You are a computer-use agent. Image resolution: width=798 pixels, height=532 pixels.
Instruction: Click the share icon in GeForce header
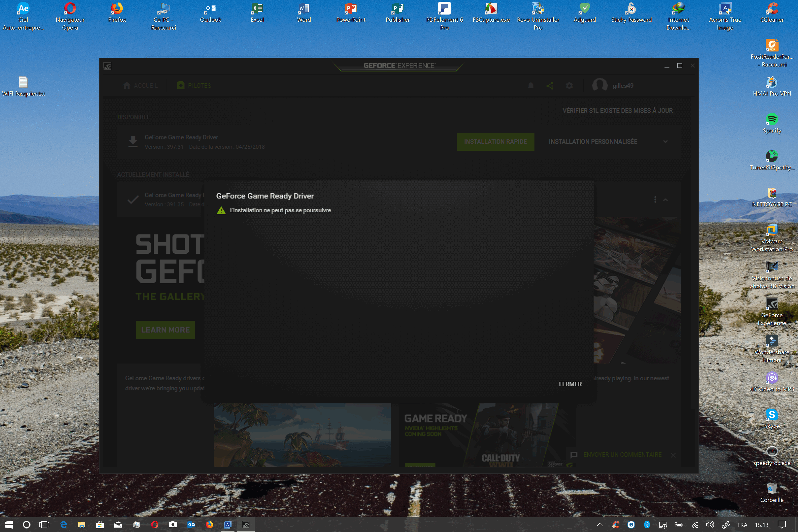click(x=550, y=85)
